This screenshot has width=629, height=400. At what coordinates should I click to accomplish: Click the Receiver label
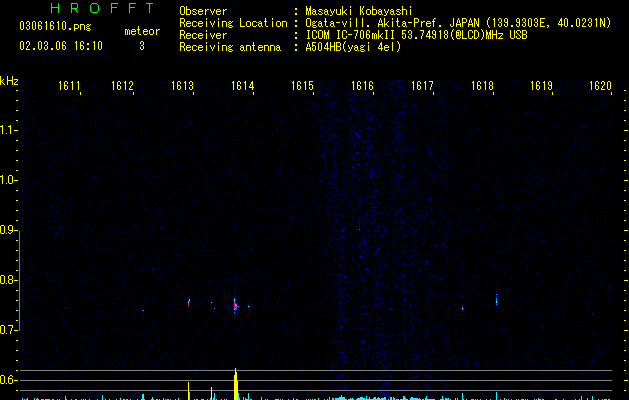click(203, 35)
